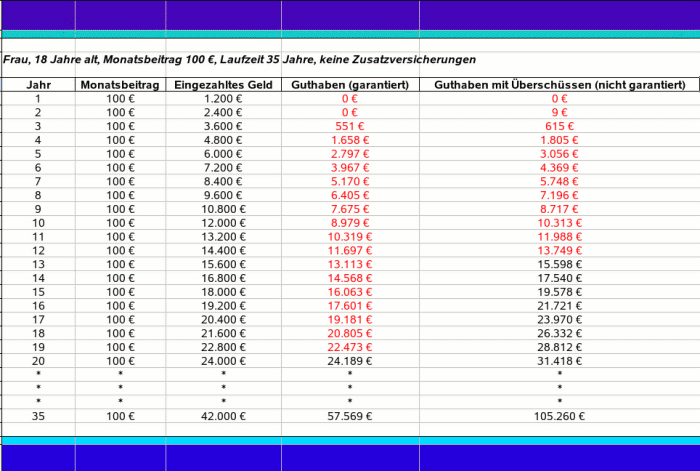Click the red value 16.063 €
This screenshot has height=471, width=700.
(350, 292)
